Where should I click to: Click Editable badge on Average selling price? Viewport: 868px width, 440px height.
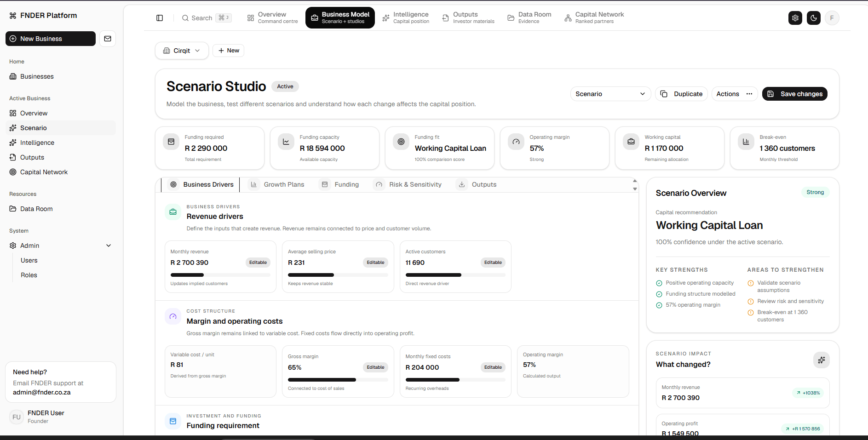click(x=375, y=263)
